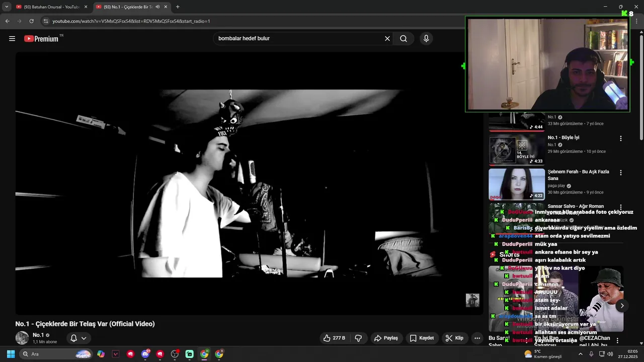Click the browser address bar URL
The width and height of the screenshot is (644, 362).
coord(131,21)
